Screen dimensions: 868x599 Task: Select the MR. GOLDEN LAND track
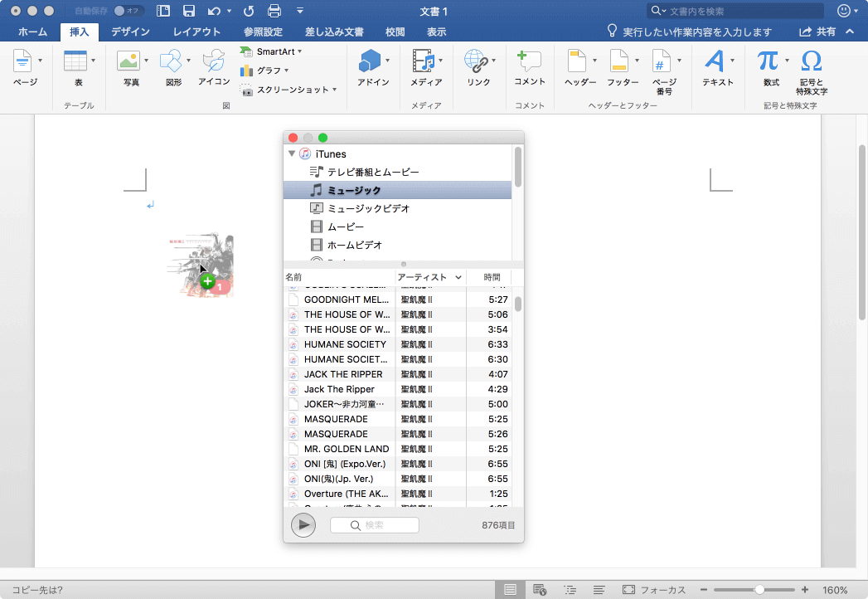tap(397, 449)
